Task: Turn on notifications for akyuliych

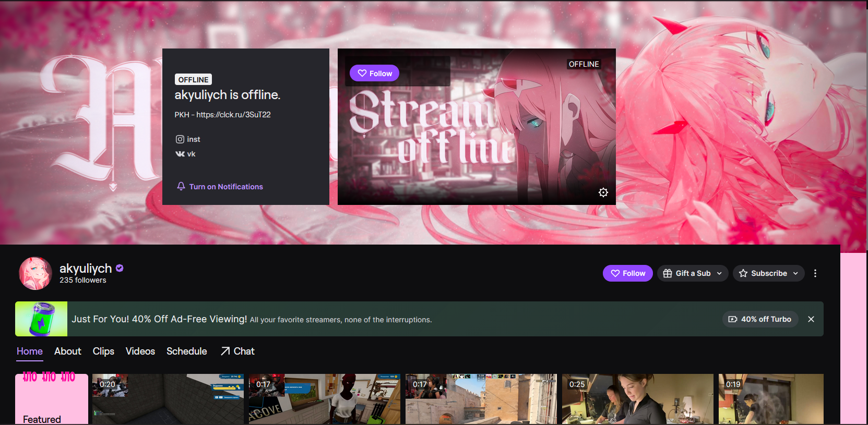Action: (x=220, y=187)
